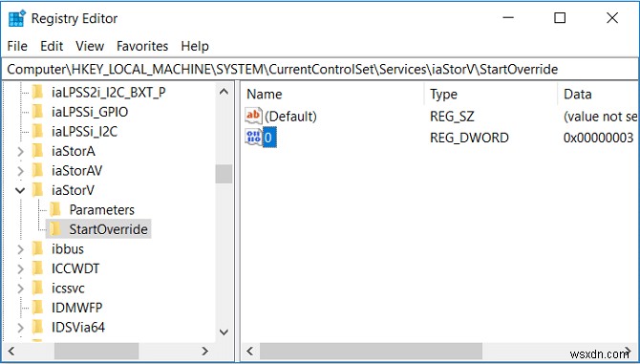Click the DWORD binary icon beside value 0

253,138
